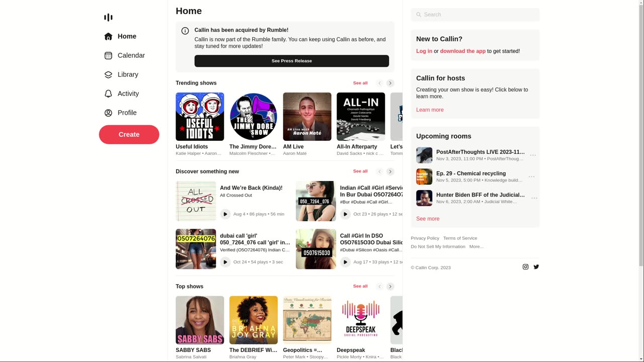This screenshot has width=644, height=362.
Task: Open Useful Idiots show thumbnail
Action: (x=200, y=117)
